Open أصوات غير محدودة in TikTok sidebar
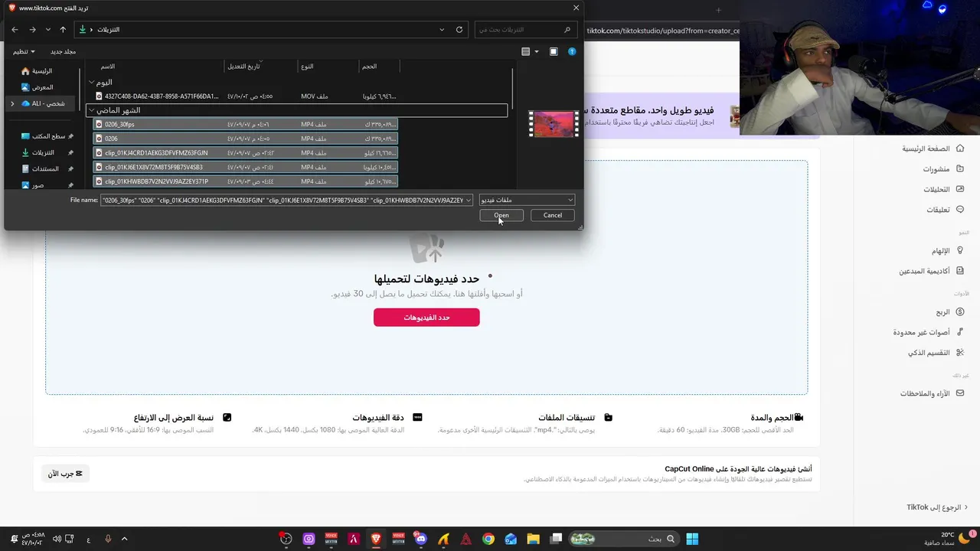Image resolution: width=980 pixels, height=551 pixels. pos(929,332)
